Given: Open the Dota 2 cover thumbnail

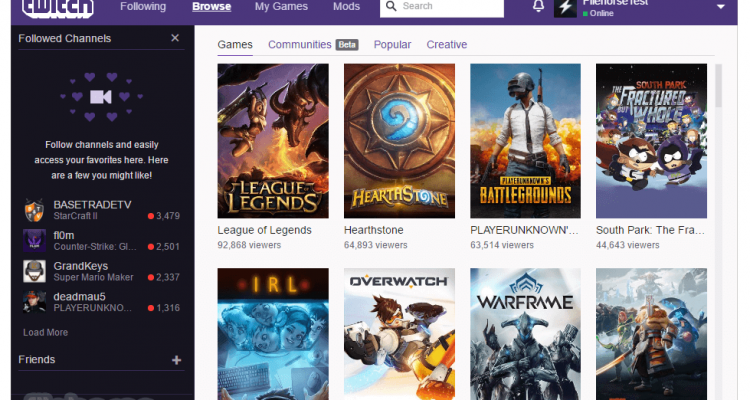Looking at the screenshot, I should (651, 334).
